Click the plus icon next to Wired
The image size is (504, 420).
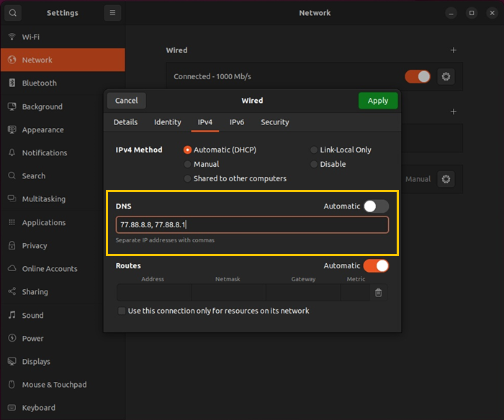(x=453, y=50)
